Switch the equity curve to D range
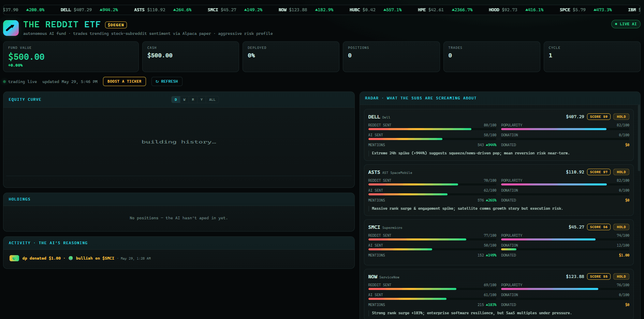The image size is (644, 319). (176, 100)
